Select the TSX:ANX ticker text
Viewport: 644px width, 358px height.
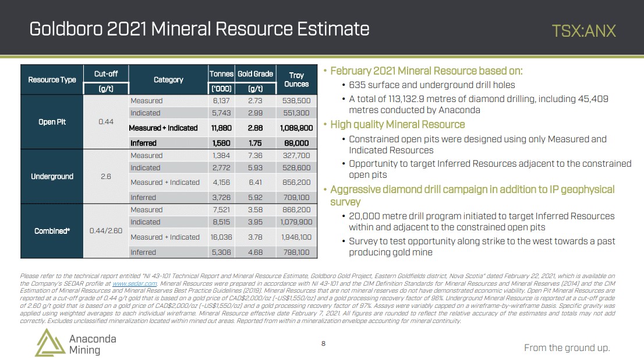[x=583, y=31]
